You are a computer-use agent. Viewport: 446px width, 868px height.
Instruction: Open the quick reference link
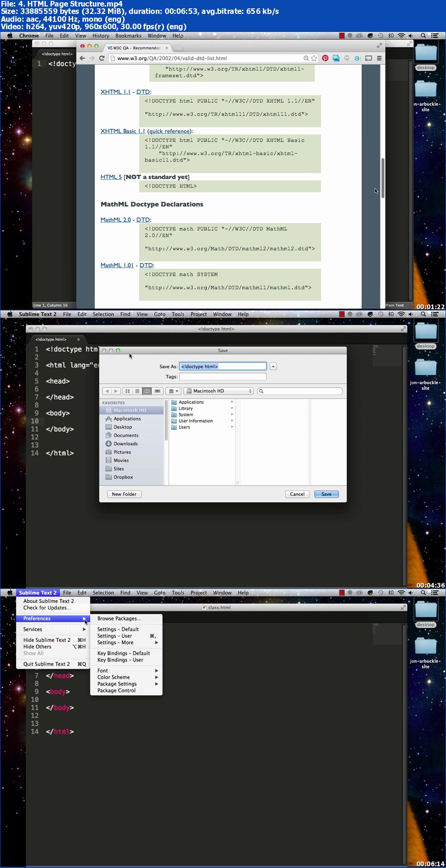[x=169, y=131]
